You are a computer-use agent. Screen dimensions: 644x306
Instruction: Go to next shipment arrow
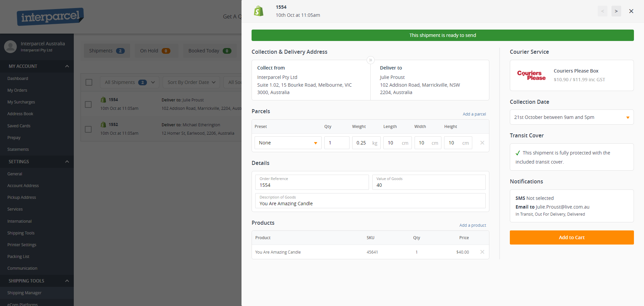pyautogui.click(x=616, y=11)
